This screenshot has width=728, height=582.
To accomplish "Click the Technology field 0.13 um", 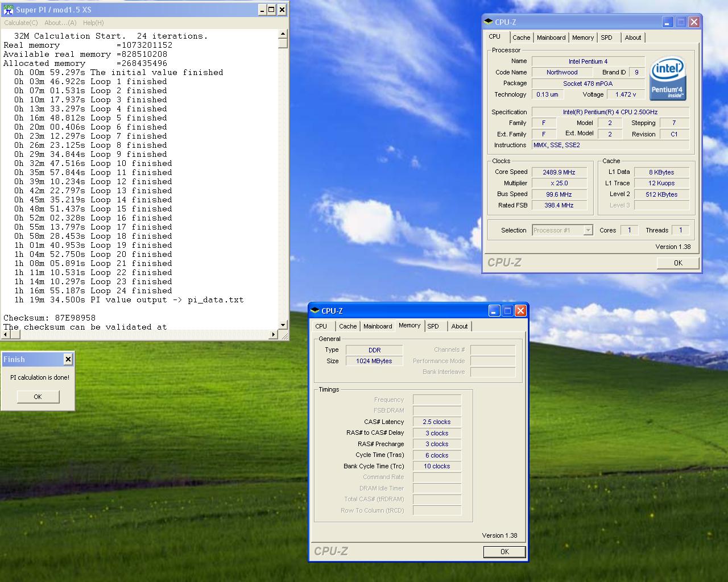I will tap(547, 94).
